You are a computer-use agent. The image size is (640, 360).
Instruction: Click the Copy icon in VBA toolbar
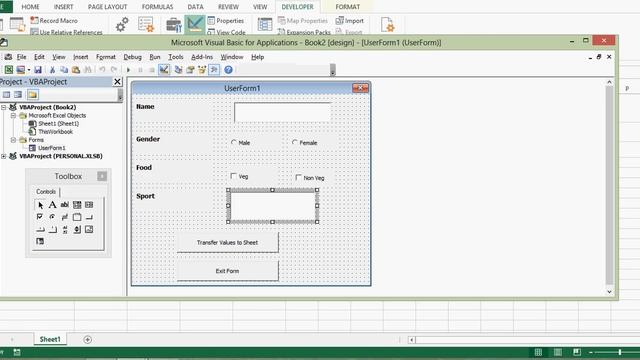tap(64, 70)
